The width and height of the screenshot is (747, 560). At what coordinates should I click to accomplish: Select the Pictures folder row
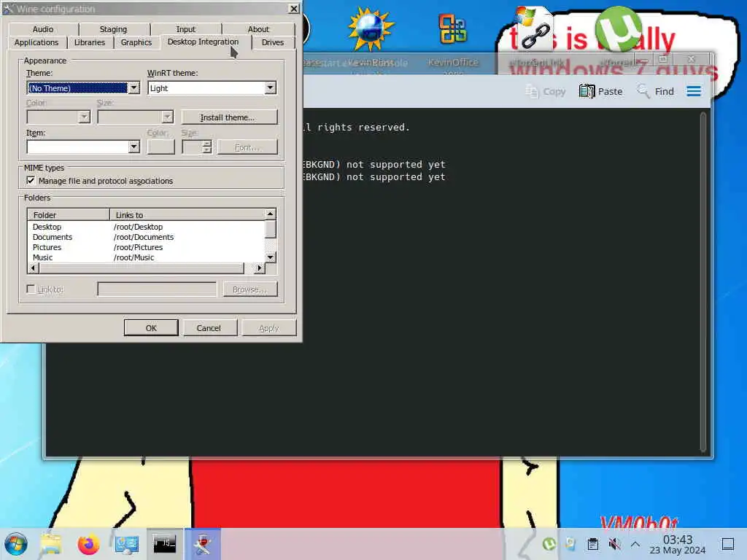click(146, 247)
